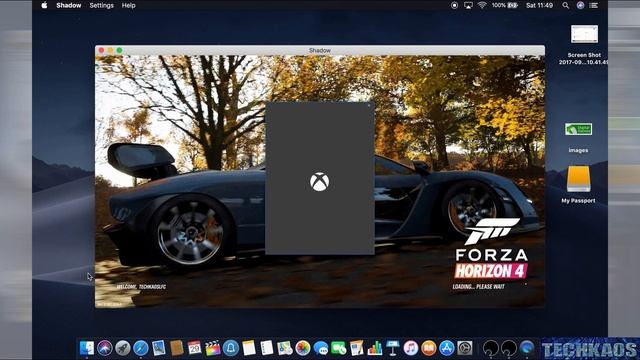Select the Screen Shot file on desktop

(x=584, y=44)
